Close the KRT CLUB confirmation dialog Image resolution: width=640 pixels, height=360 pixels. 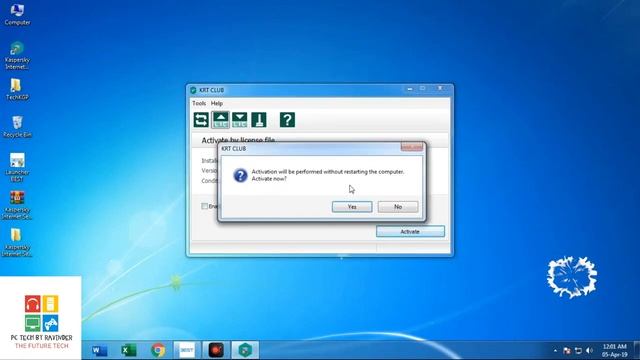(x=411, y=147)
